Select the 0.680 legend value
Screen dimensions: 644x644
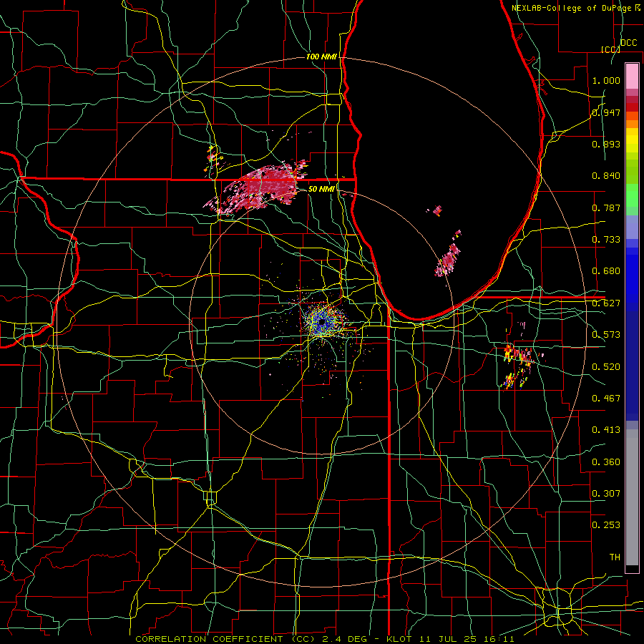pyautogui.click(x=606, y=271)
